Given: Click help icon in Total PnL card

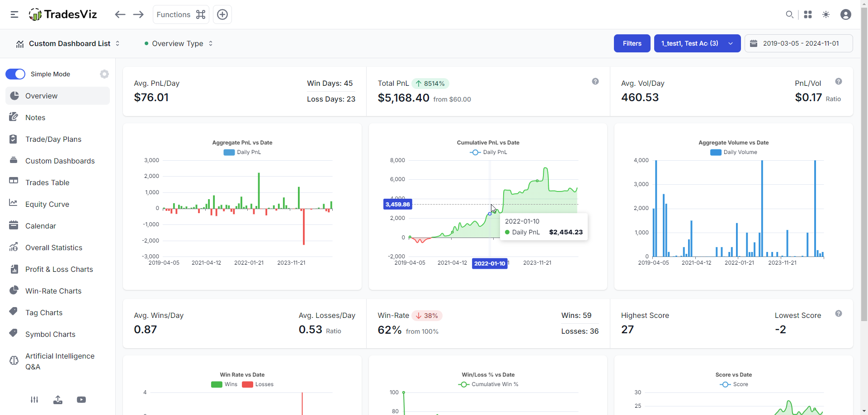Looking at the screenshot, I should click(595, 81).
